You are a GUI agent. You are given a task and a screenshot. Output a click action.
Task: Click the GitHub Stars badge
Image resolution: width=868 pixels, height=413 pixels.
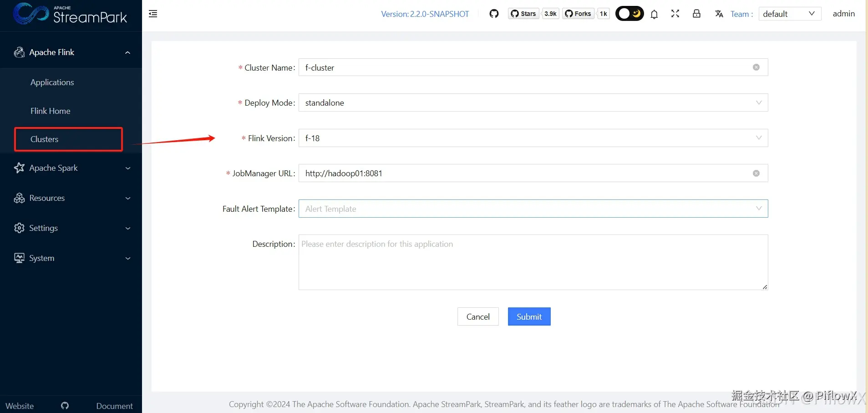523,14
